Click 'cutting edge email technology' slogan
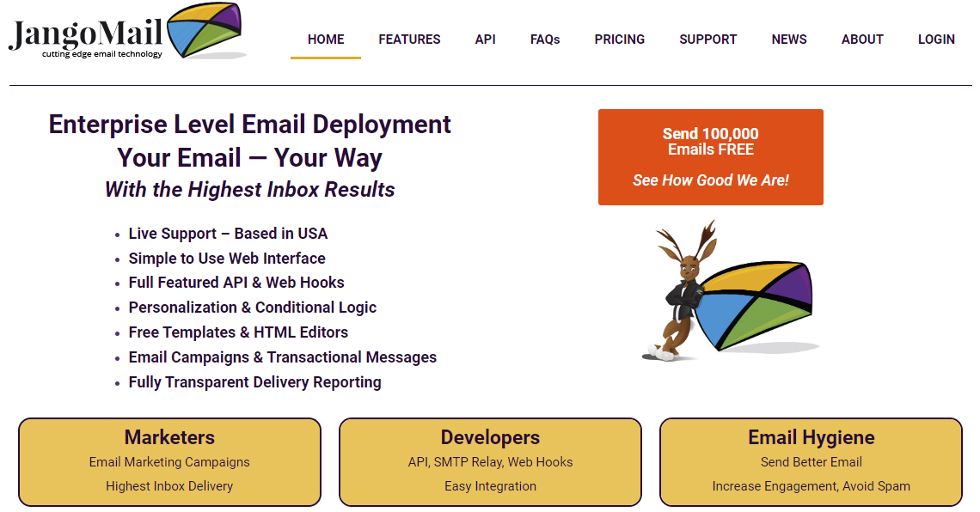 coord(102,54)
